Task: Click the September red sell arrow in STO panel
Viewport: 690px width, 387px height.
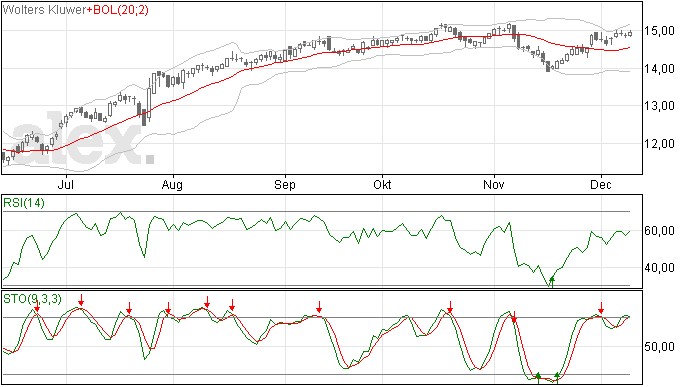Action: point(319,307)
